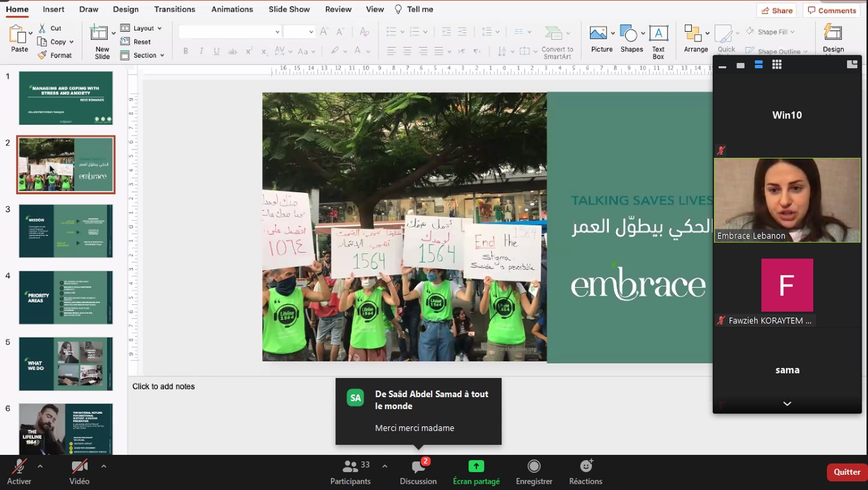Click Tell me search

414,10
